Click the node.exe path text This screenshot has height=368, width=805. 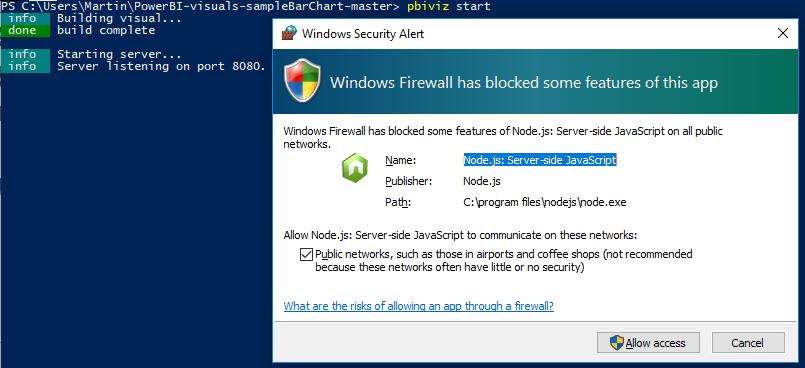tap(545, 202)
